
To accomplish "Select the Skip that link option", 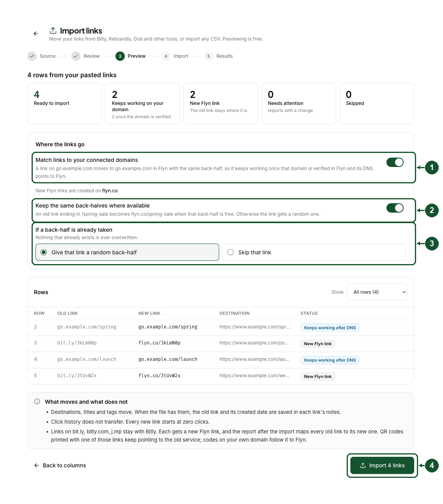I will tap(314, 252).
